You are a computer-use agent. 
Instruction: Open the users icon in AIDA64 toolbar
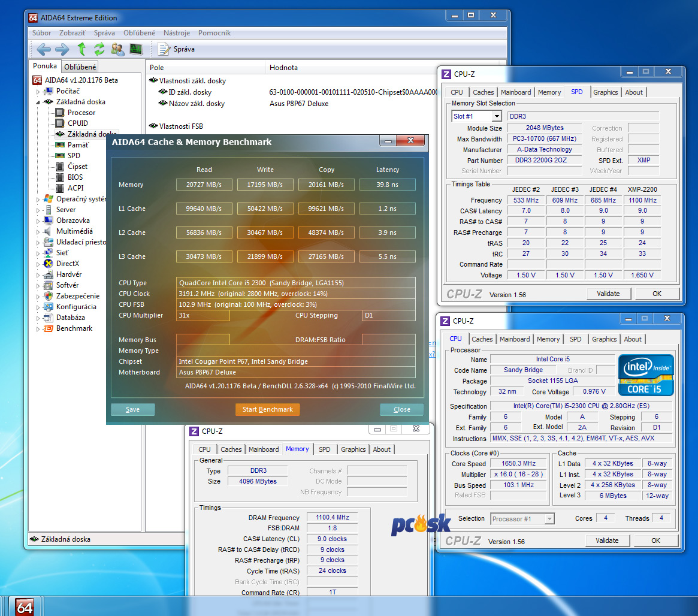tap(117, 49)
